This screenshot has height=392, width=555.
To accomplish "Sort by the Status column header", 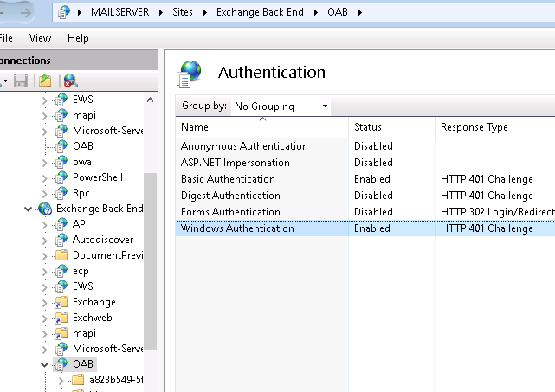I will point(368,127).
